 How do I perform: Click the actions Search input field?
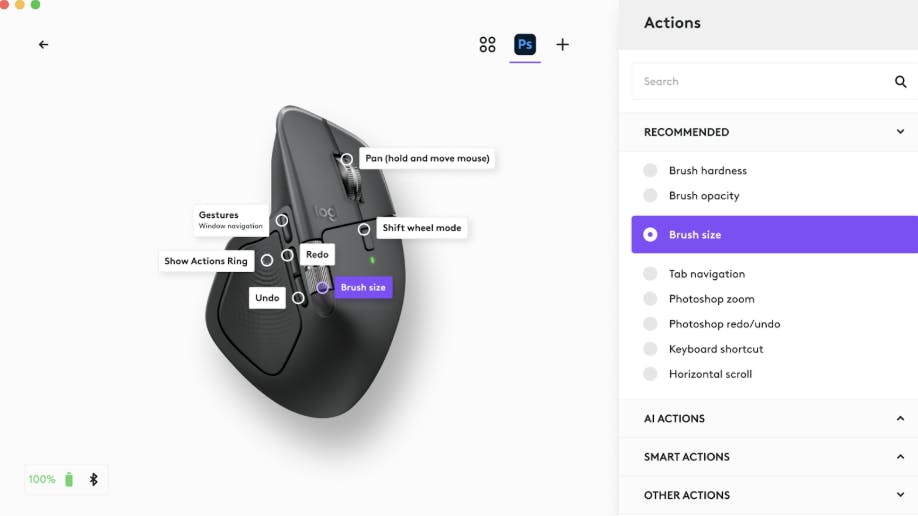coord(760,82)
